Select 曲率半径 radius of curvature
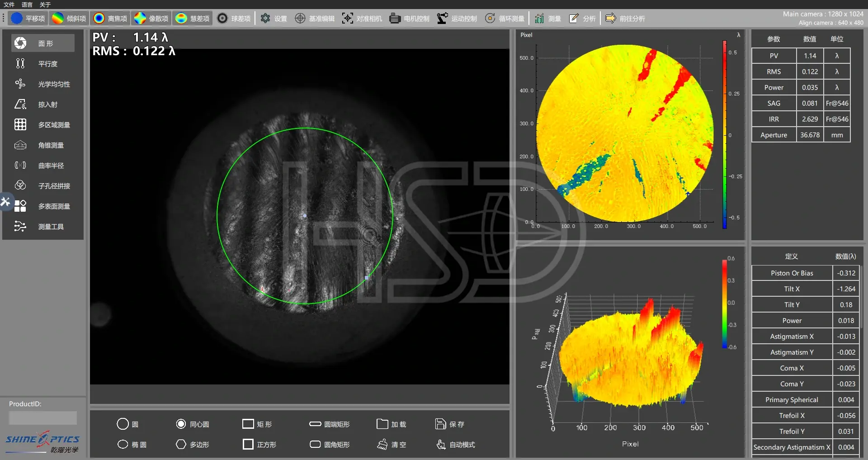 click(43, 165)
